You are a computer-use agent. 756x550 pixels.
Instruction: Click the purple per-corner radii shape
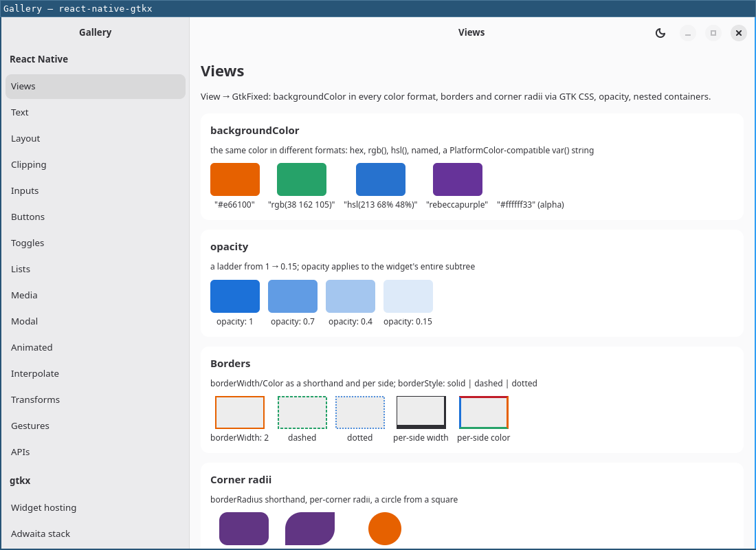click(310, 529)
